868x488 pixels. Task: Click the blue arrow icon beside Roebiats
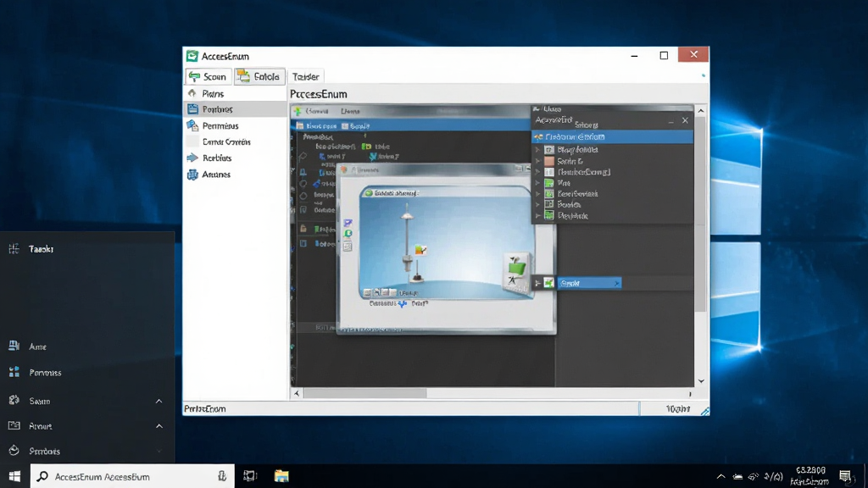point(192,158)
